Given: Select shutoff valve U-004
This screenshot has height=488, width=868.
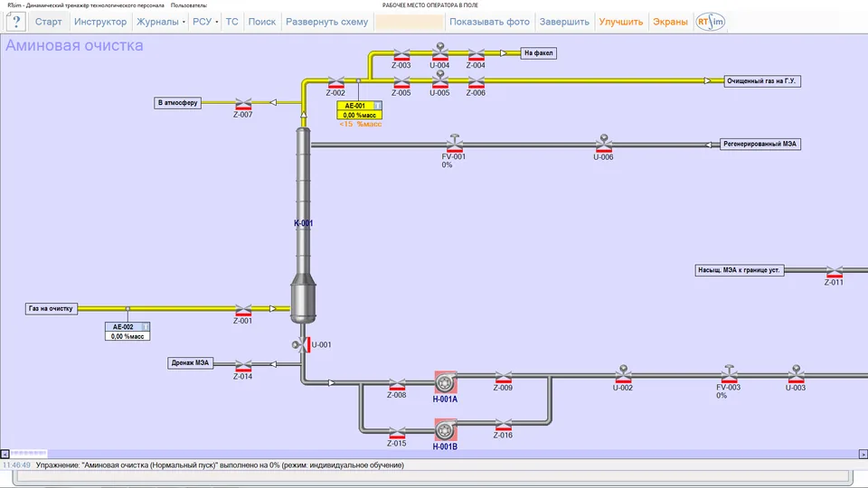Looking at the screenshot, I should [440, 52].
